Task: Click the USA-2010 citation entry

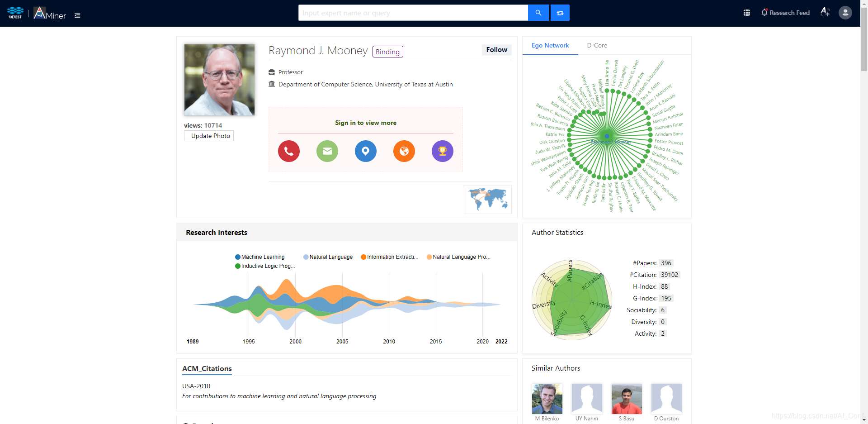Action: (196, 386)
